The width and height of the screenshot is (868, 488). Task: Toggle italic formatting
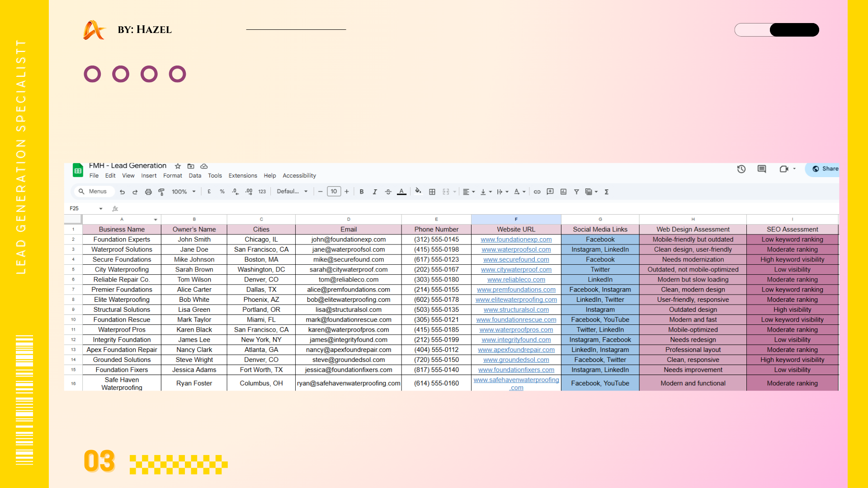click(375, 192)
